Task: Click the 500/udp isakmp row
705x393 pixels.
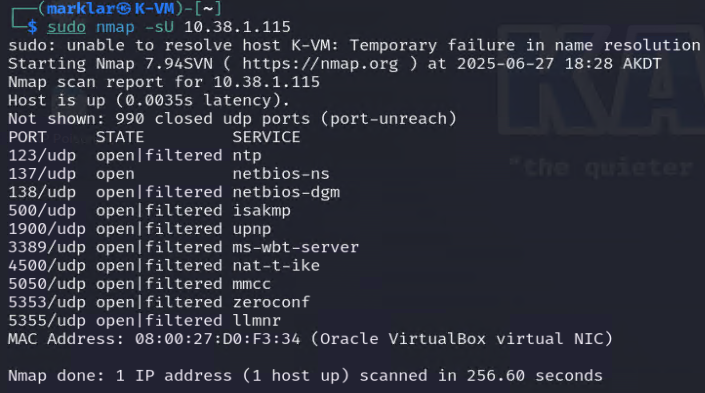Action: 149,211
